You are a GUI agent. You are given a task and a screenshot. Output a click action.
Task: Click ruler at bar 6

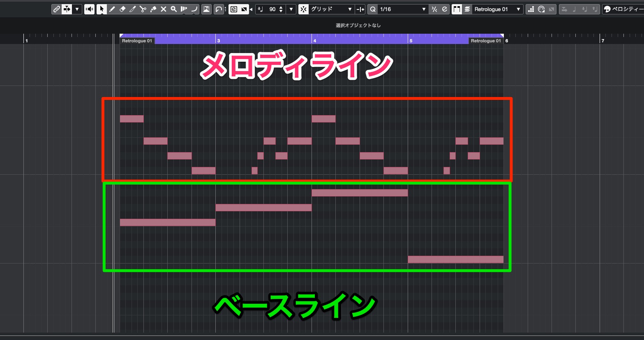tap(507, 41)
